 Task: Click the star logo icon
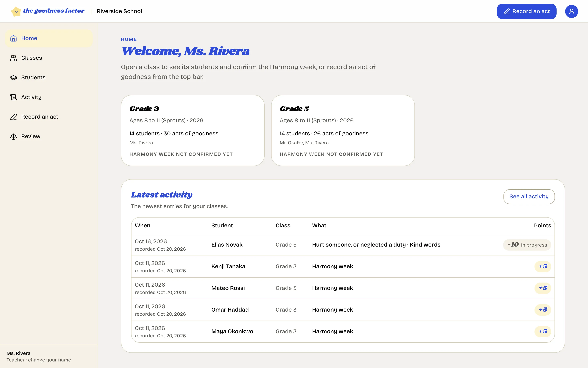[x=16, y=11]
